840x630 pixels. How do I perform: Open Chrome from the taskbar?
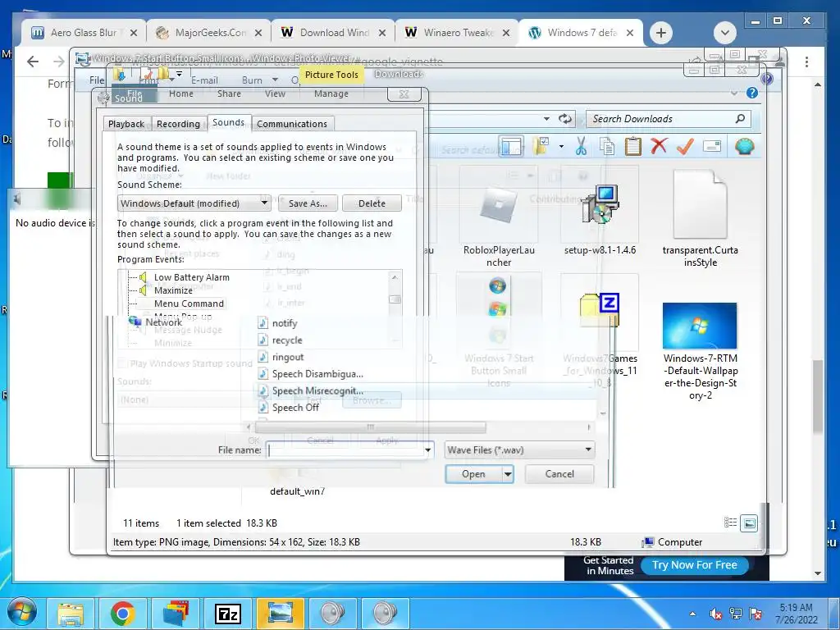tap(123, 614)
